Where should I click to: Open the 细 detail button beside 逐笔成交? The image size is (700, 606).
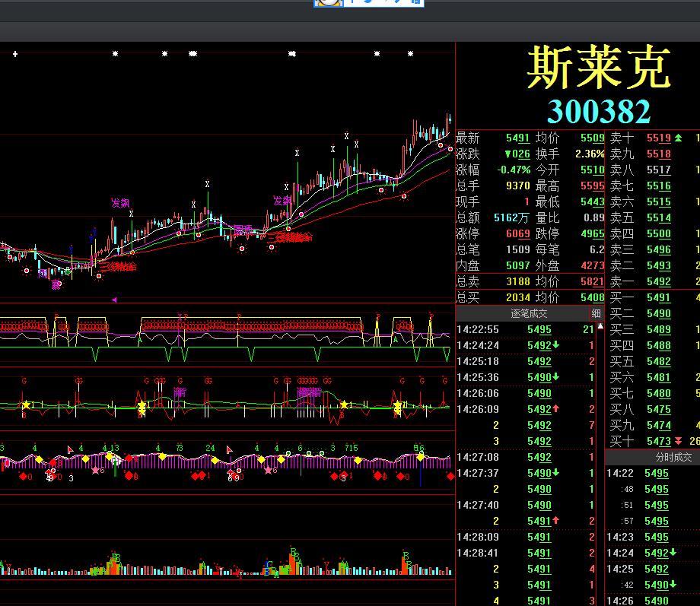coord(596,313)
